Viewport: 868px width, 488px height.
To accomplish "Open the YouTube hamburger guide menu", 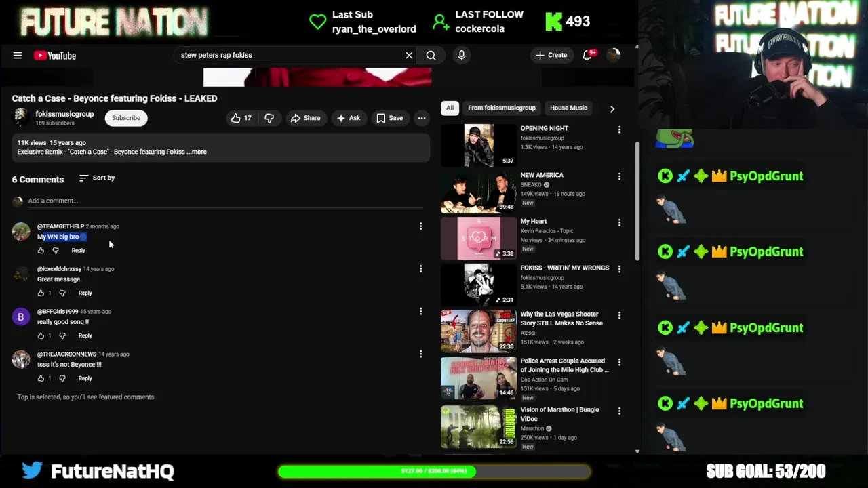I will coord(18,56).
